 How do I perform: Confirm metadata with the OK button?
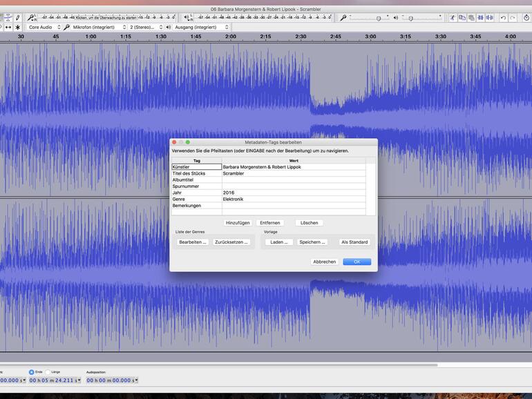357,262
